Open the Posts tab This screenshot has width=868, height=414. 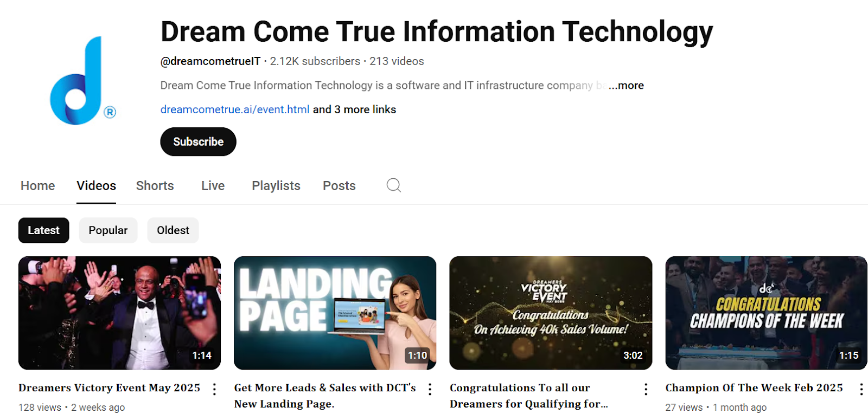(x=339, y=186)
